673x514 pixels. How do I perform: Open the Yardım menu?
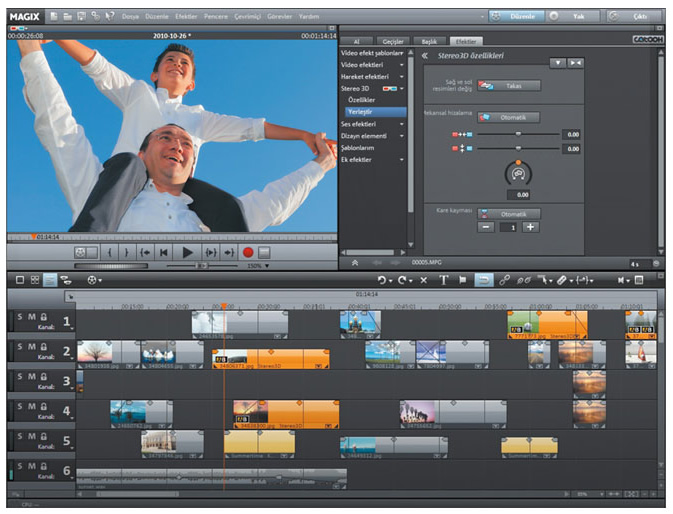coord(309,17)
